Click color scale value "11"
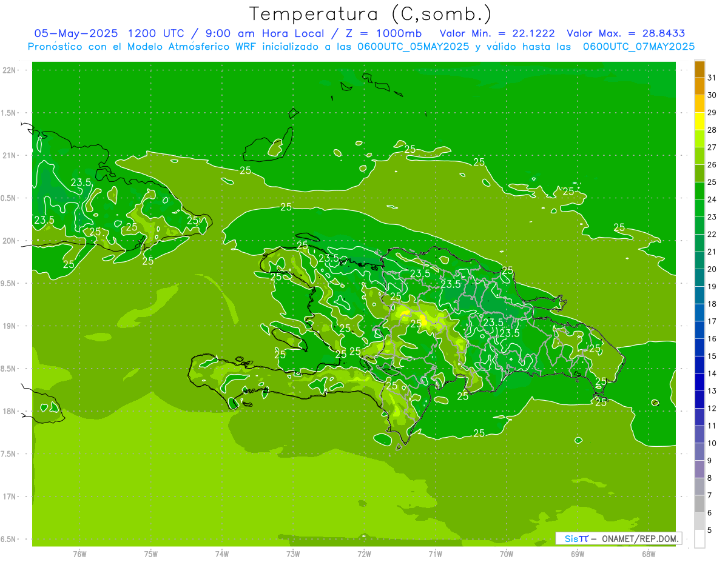 pyautogui.click(x=712, y=426)
